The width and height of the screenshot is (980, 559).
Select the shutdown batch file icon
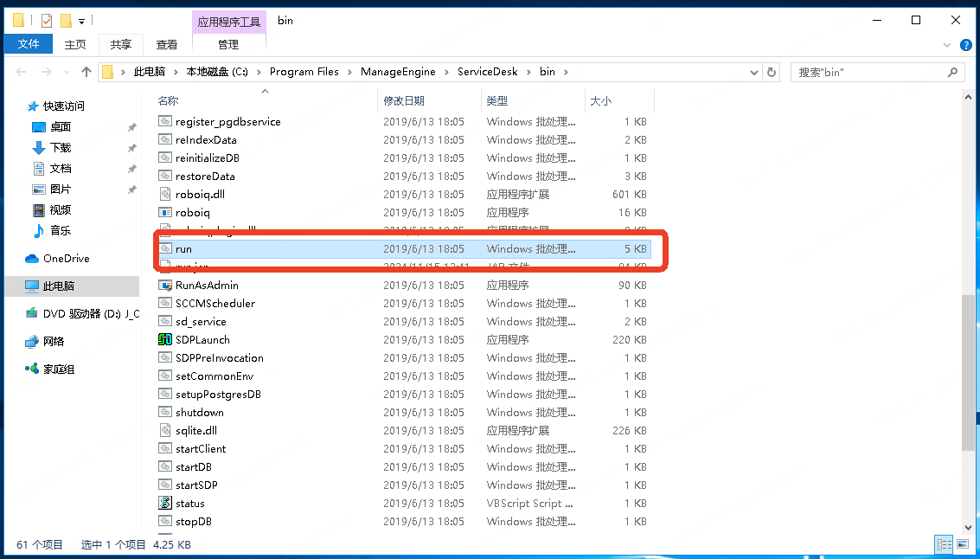coord(165,412)
